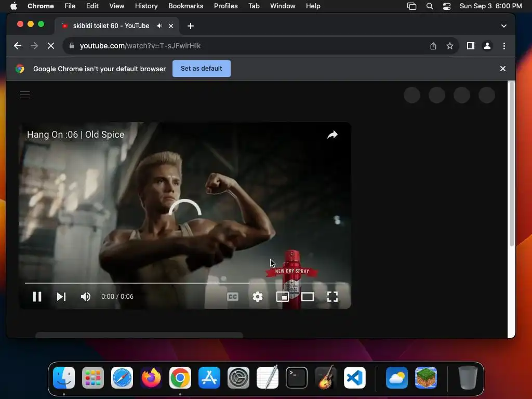
Task: Open the Chrome application menu
Action: [x=41, y=6]
